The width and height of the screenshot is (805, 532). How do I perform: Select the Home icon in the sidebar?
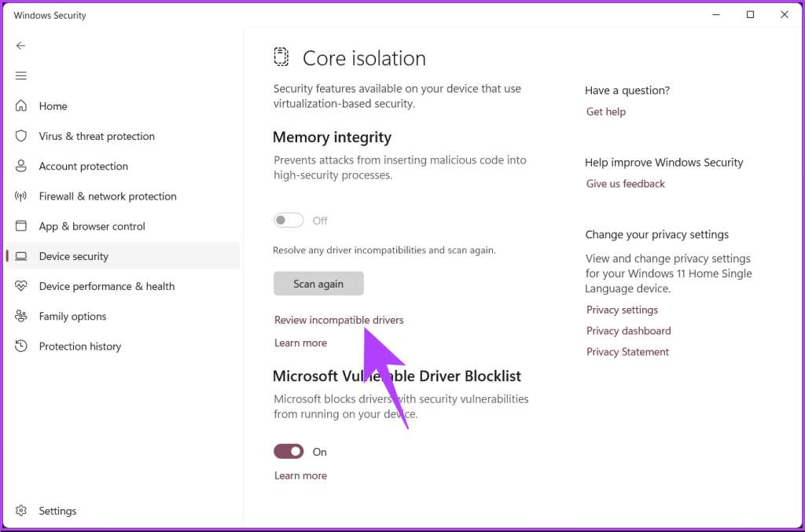[x=53, y=105]
